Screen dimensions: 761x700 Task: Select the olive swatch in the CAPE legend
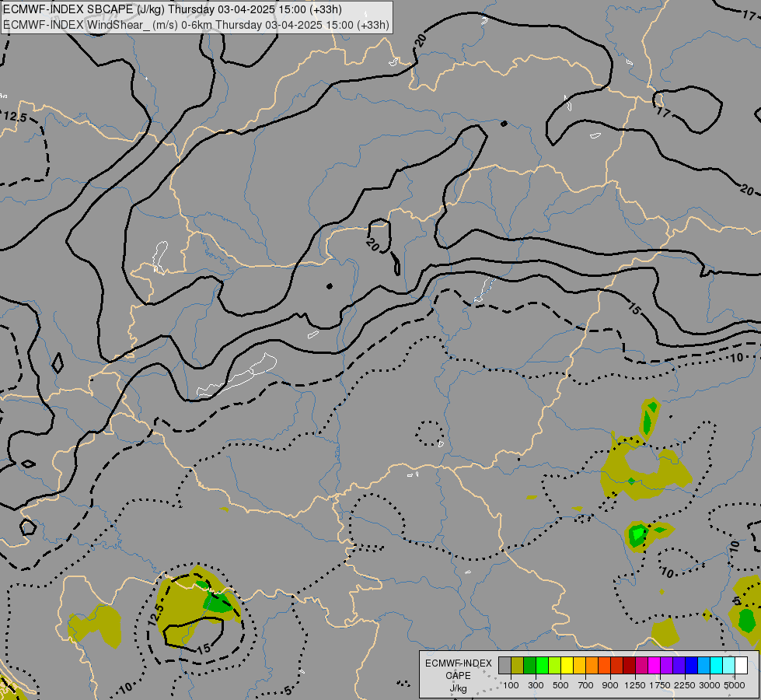518,665
